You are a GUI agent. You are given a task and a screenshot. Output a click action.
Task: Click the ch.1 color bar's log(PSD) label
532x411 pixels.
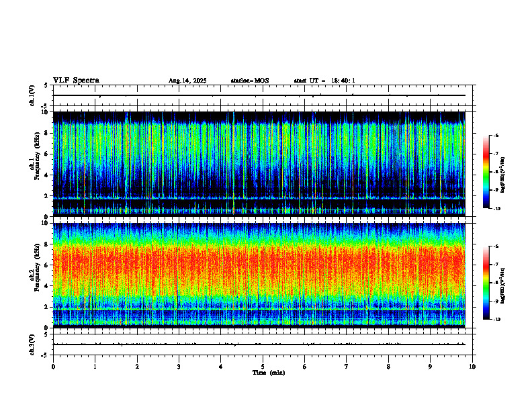pyautogui.click(x=503, y=175)
